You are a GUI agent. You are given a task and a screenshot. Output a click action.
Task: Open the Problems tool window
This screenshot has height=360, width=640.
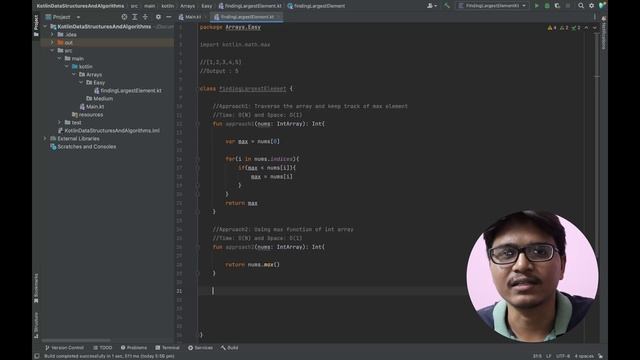click(133, 348)
